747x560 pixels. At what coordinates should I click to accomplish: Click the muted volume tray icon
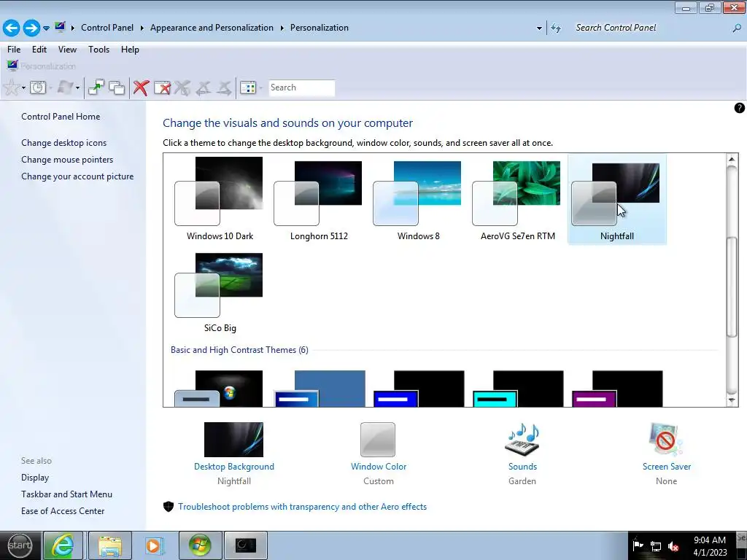(673, 546)
